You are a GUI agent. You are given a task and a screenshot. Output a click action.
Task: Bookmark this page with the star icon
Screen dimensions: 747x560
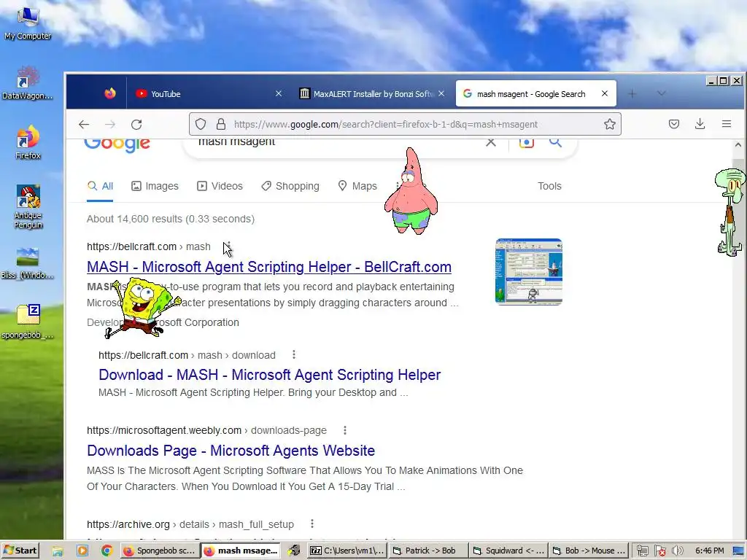pos(610,124)
